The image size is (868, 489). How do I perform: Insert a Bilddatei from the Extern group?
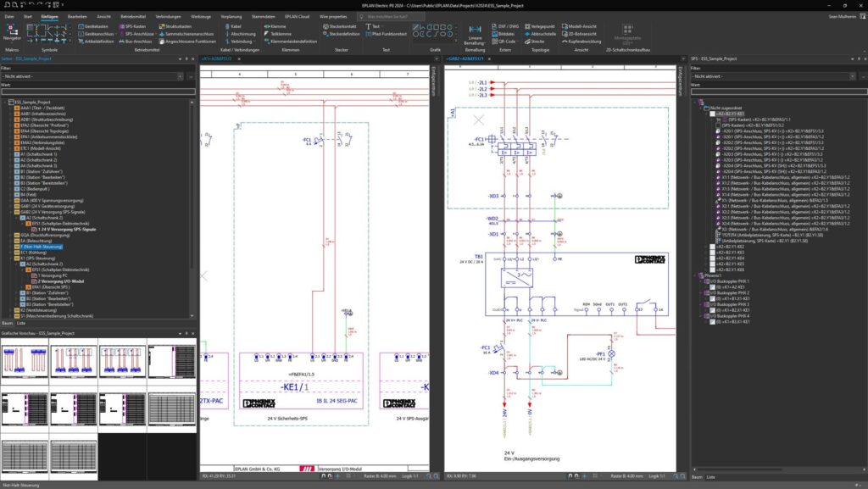507,33
